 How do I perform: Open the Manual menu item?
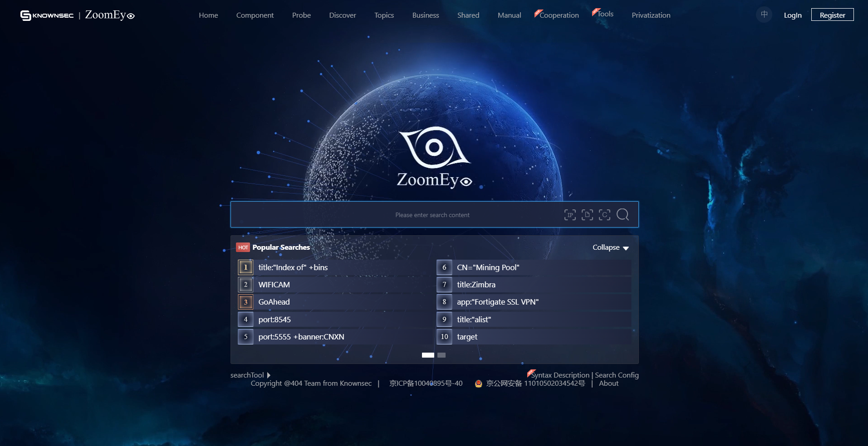coord(509,15)
